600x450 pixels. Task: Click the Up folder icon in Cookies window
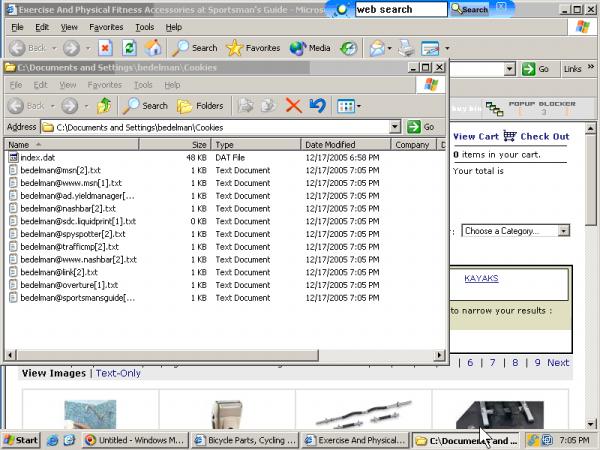[104, 106]
